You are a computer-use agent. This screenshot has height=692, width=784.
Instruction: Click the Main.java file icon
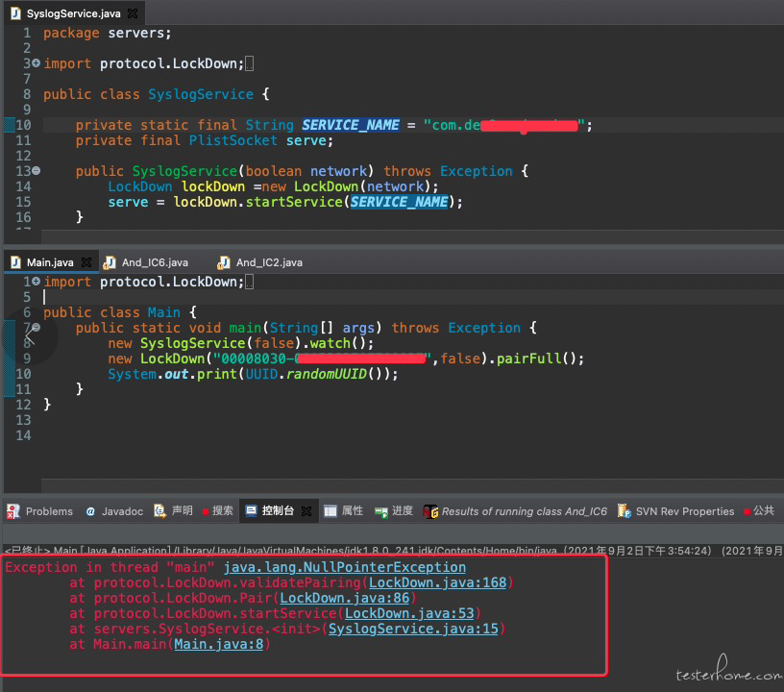point(16,262)
